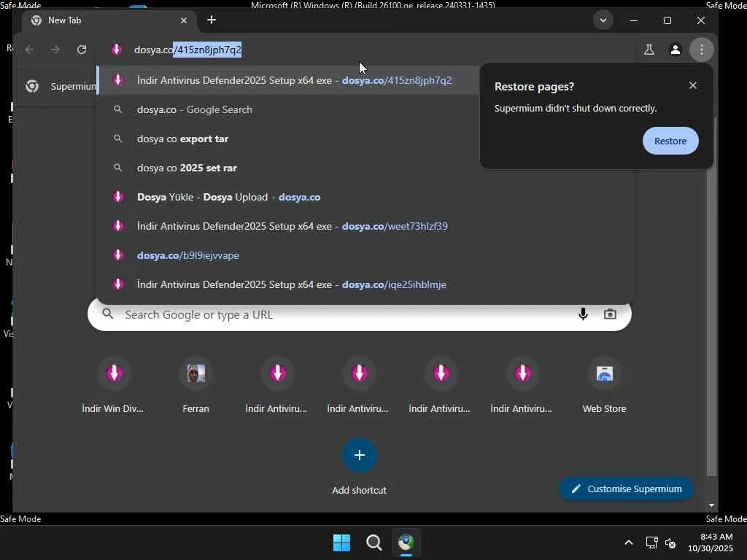The height and width of the screenshot is (560, 747).
Task: Click Search Google or type a URL box
Action: coord(359,314)
